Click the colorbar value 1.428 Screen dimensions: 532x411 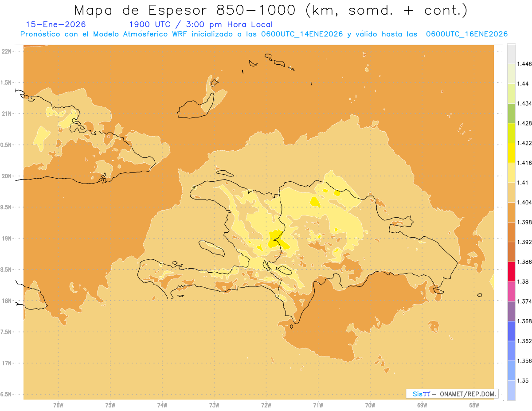pyautogui.click(x=524, y=123)
